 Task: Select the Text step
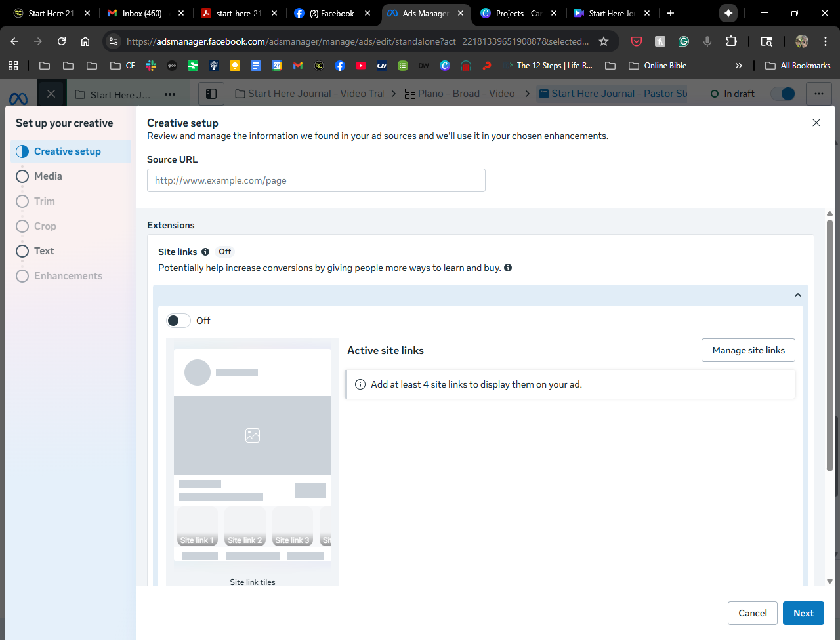44,251
